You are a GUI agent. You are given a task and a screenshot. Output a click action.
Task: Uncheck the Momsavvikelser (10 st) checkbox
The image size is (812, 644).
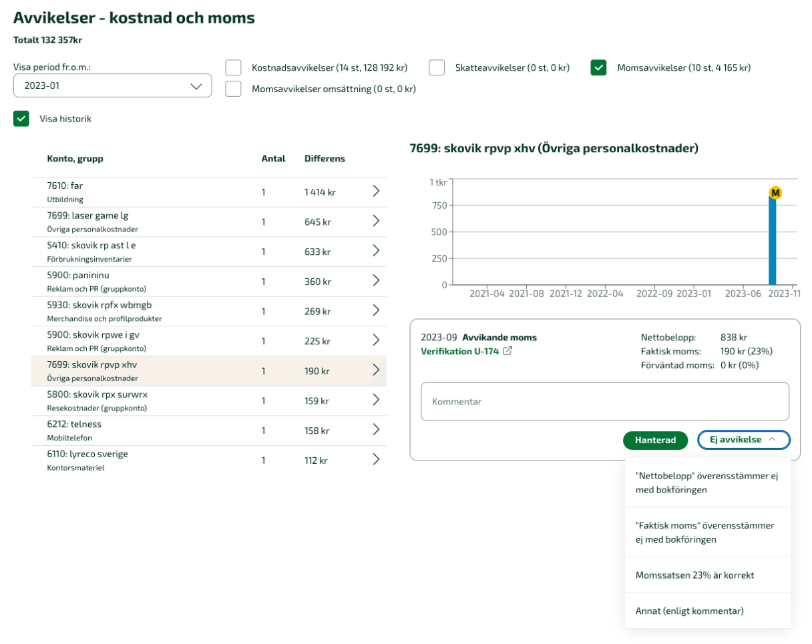tap(598, 67)
